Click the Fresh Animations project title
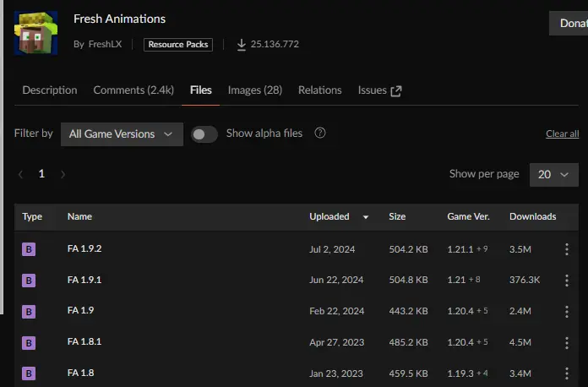The width and height of the screenshot is (588, 387). [119, 19]
